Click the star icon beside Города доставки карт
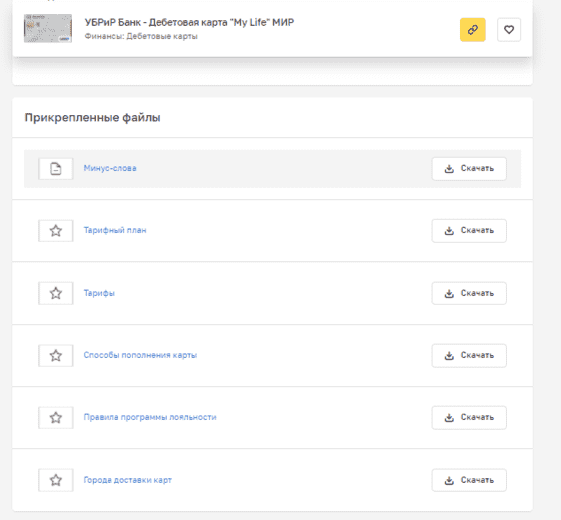The height and width of the screenshot is (520, 561). 56,480
